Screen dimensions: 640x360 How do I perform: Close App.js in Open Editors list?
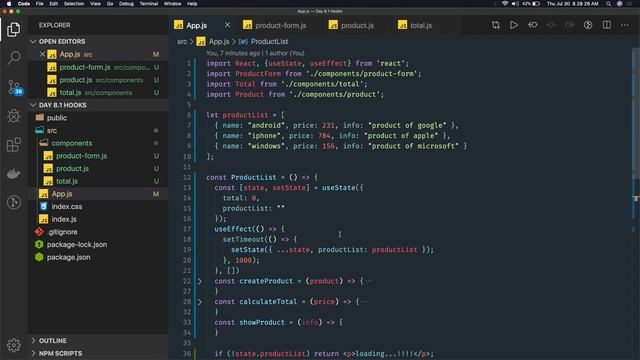tap(42, 54)
